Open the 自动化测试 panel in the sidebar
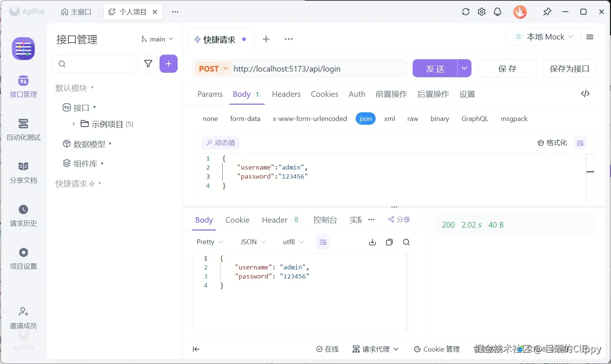611x364 pixels. [23, 130]
